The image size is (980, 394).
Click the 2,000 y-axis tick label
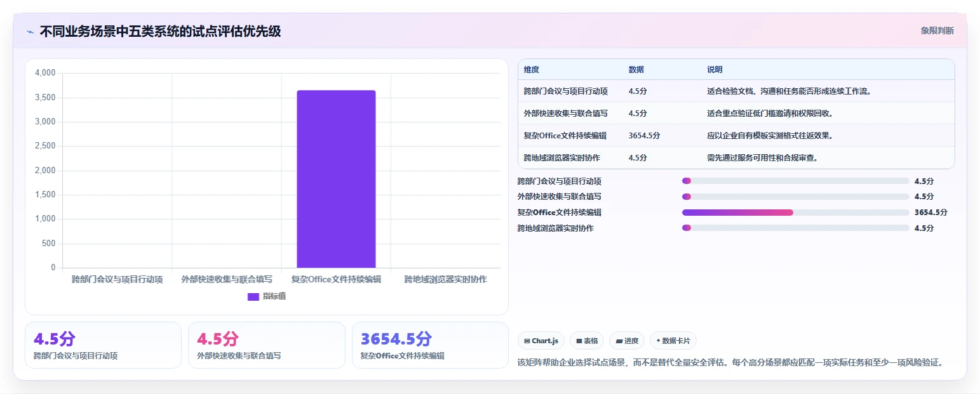[x=46, y=171]
